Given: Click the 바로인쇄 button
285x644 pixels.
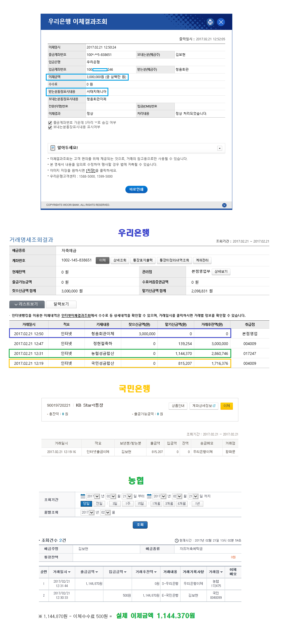Looking at the screenshot, I should [136, 190].
